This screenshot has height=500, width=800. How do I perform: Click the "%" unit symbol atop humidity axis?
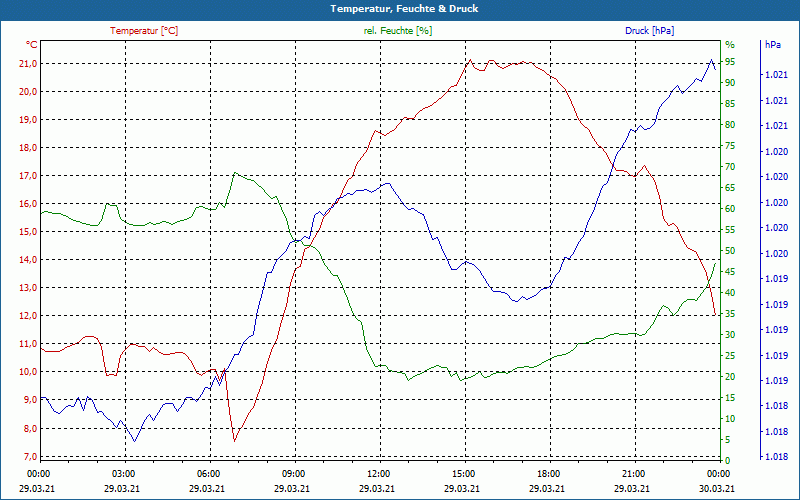pos(730,45)
